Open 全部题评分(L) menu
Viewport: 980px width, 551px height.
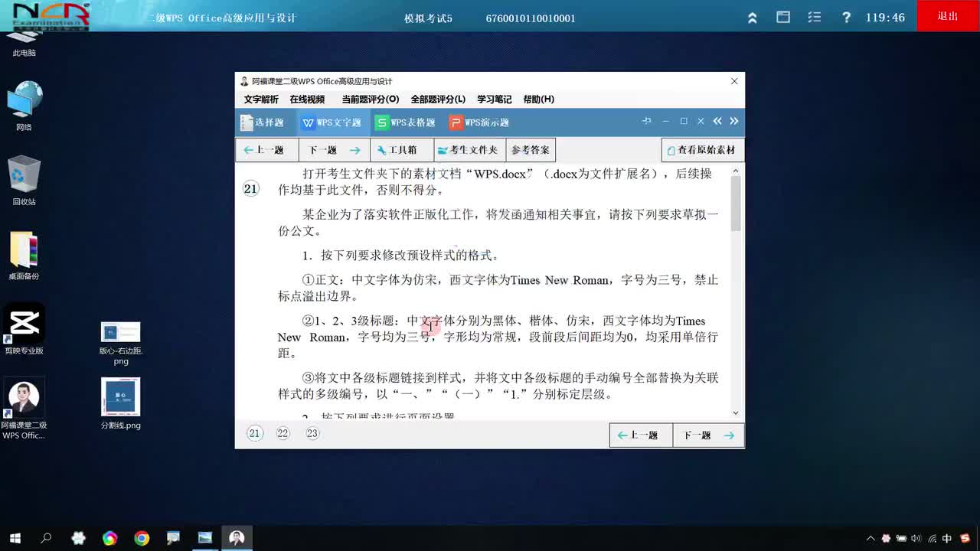[x=438, y=99]
